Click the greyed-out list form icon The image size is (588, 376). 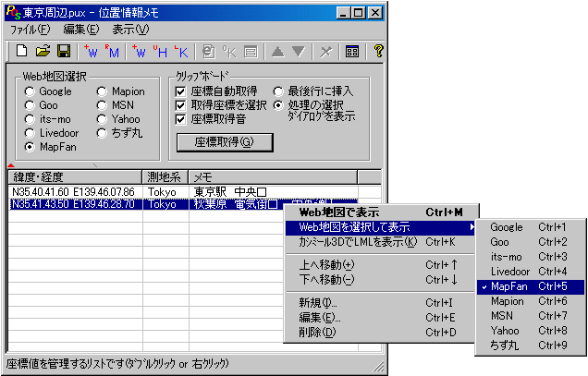pos(251,51)
